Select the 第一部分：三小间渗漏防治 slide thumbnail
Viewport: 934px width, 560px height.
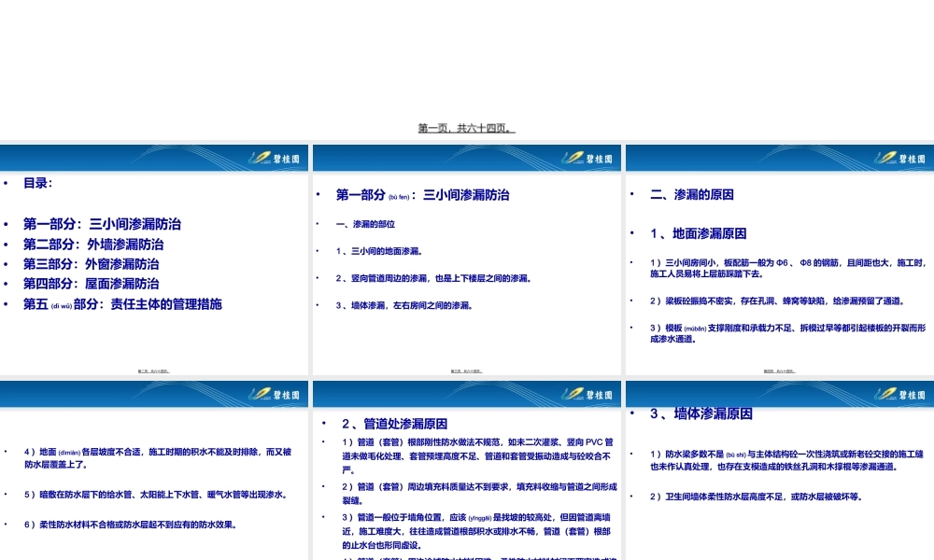click(x=466, y=257)
